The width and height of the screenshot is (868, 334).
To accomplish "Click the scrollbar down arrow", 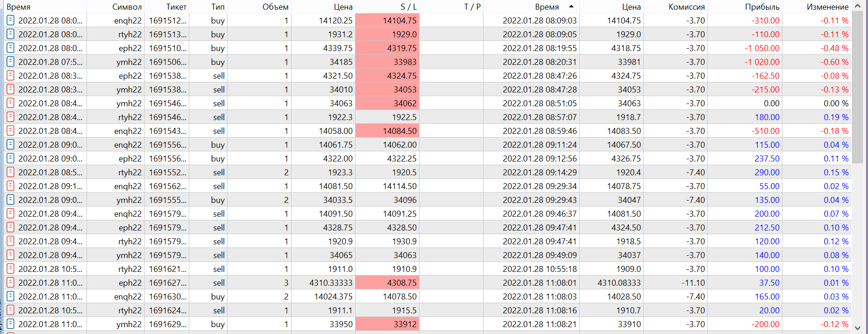I will pos(857,328).
